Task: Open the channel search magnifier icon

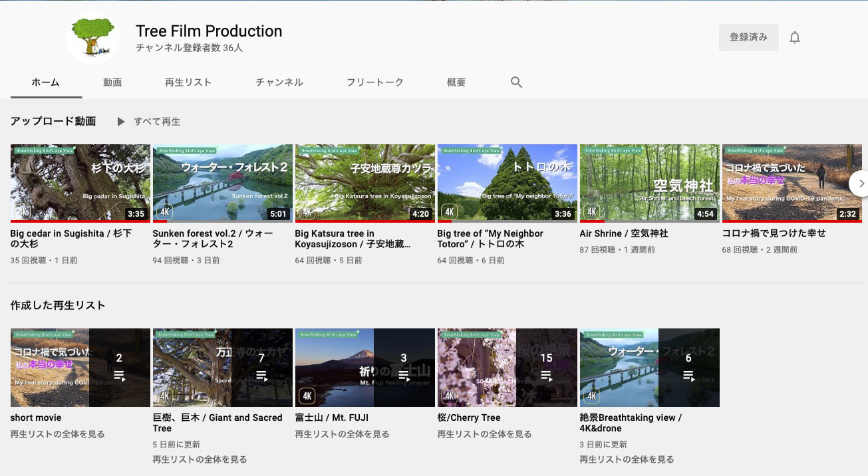Action: click(516, 82)
